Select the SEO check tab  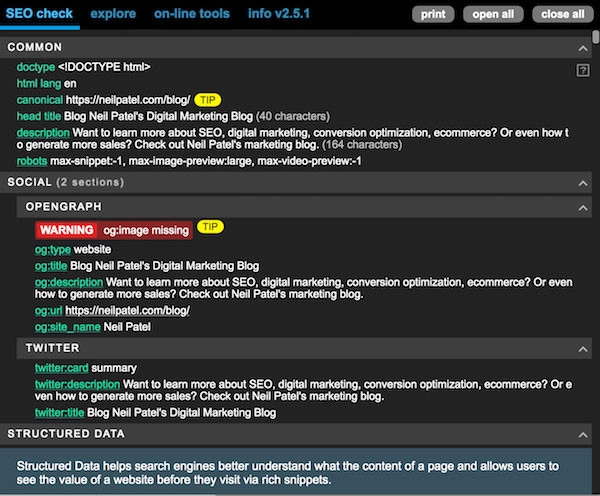click(40, 14)
